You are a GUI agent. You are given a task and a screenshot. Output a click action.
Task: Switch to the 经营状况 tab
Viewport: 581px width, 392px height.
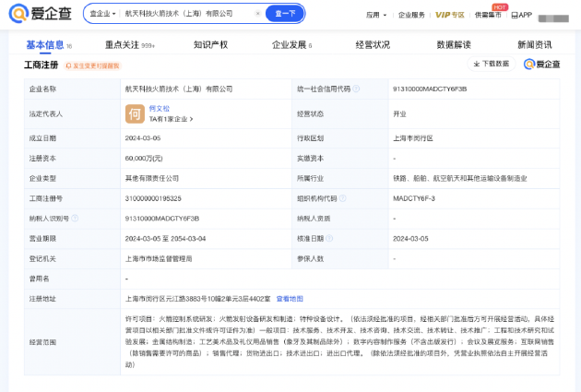coord(373,45)
